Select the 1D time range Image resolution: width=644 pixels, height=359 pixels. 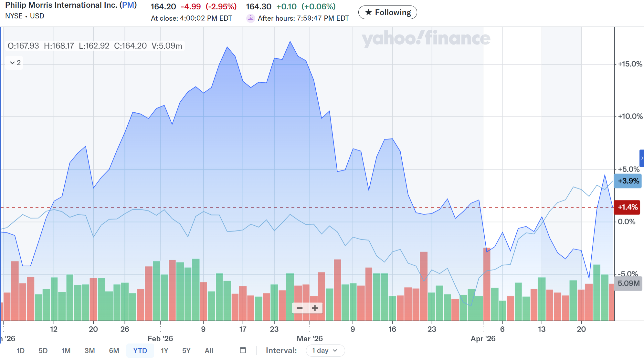tap(20, 351)
